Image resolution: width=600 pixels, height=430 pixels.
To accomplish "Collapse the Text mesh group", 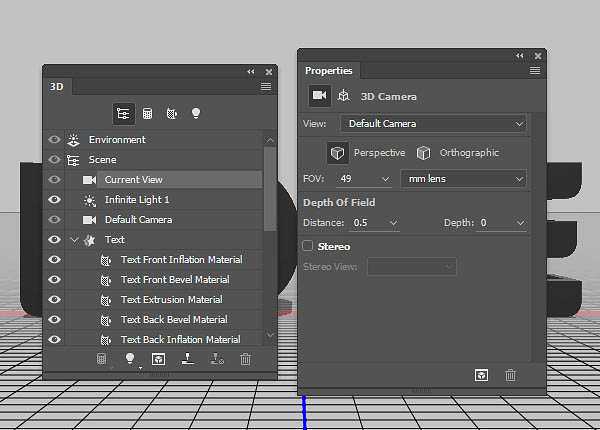I will (74, 240).
